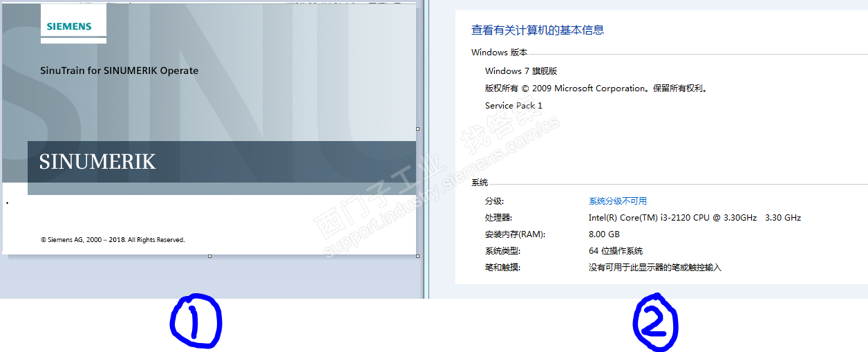This screenshot has height=352, width=868.
Task: Click the SIEMENS logo on splash screen
Action: point(69,26)
